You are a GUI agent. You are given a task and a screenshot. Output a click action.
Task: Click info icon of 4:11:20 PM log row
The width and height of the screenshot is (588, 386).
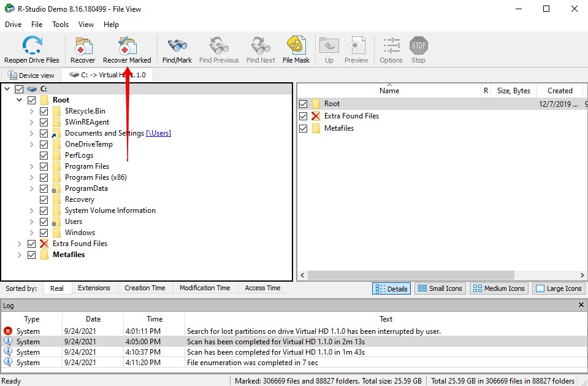8,362
